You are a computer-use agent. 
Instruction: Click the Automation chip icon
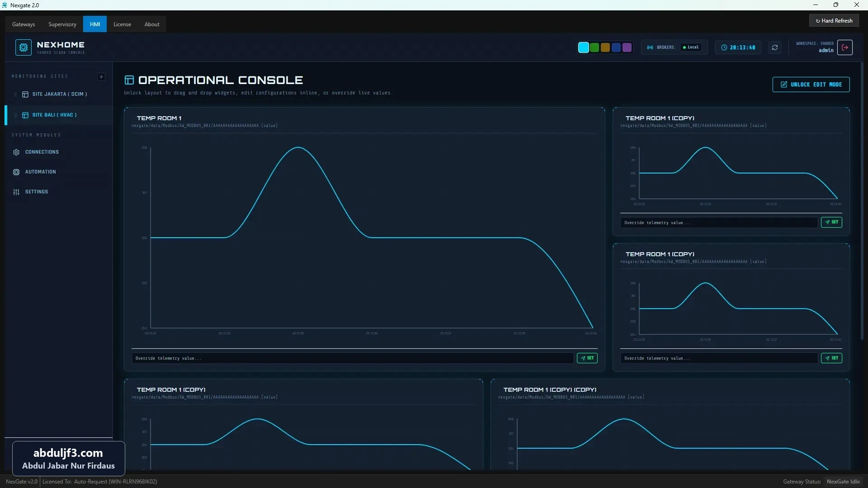16,172
